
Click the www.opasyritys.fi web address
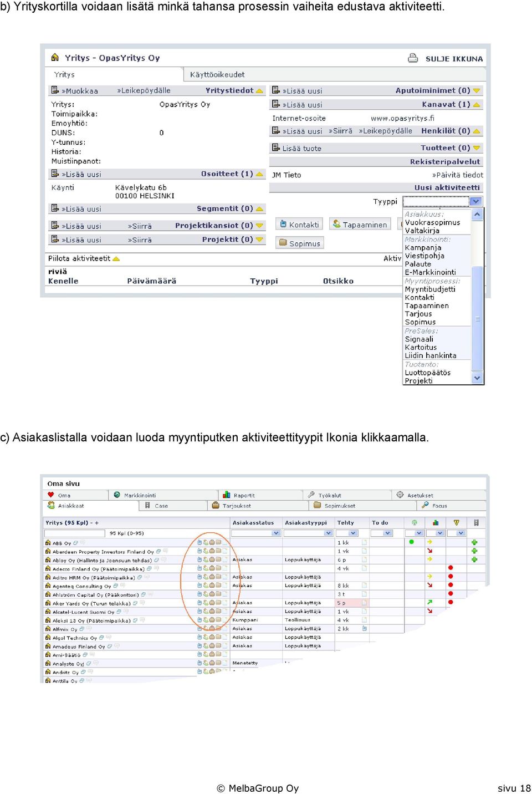pos(402,118)
